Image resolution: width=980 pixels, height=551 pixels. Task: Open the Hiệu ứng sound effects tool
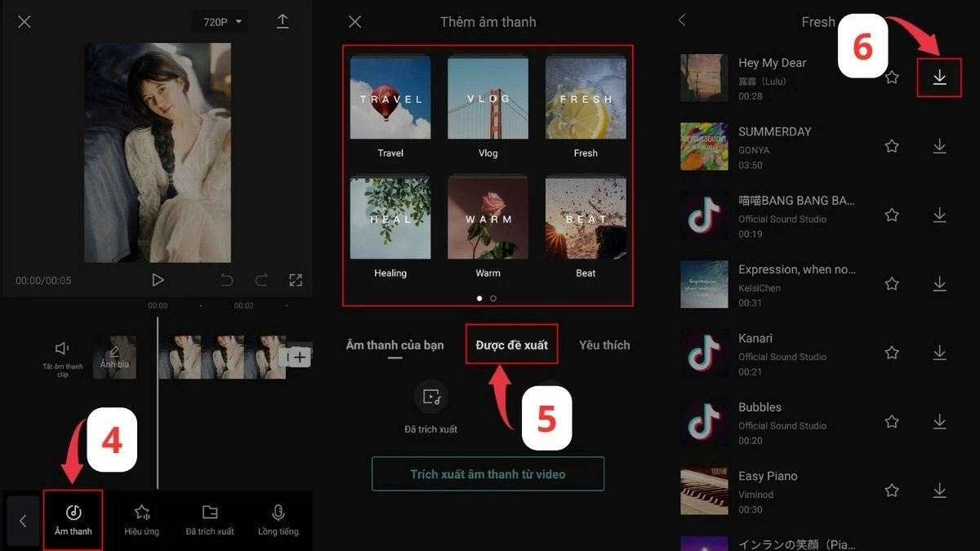tap(142, 519)
